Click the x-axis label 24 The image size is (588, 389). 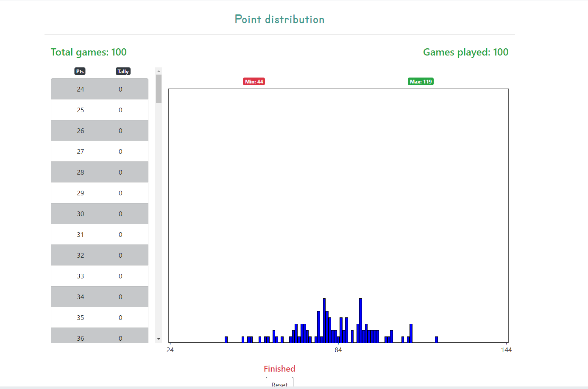tap(170, 350)
